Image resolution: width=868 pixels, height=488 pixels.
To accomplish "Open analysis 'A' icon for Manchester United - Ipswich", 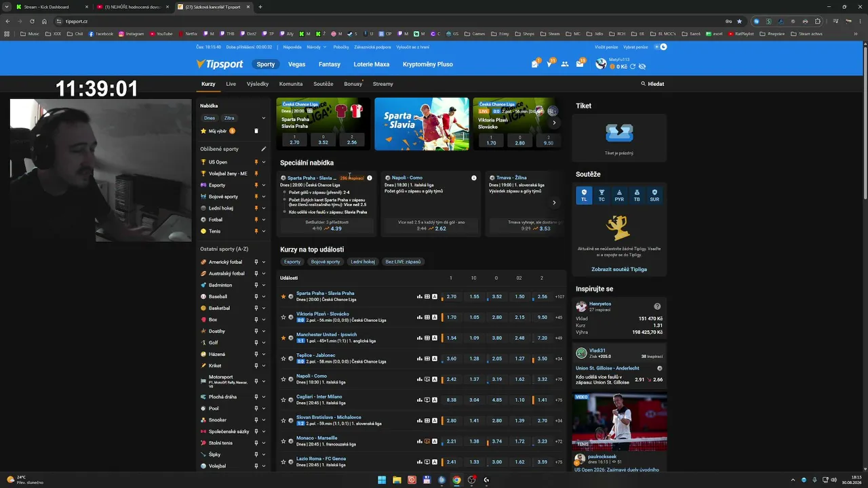I will [x=435, y=338].
